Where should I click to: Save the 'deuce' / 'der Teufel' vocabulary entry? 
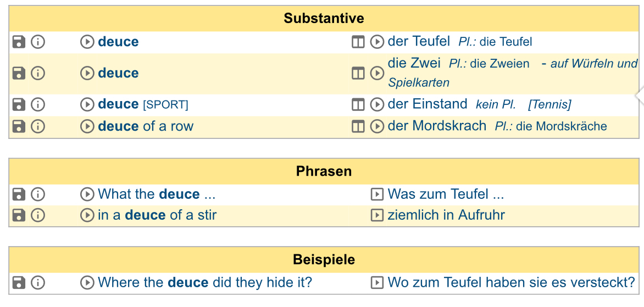pos(19,42)
